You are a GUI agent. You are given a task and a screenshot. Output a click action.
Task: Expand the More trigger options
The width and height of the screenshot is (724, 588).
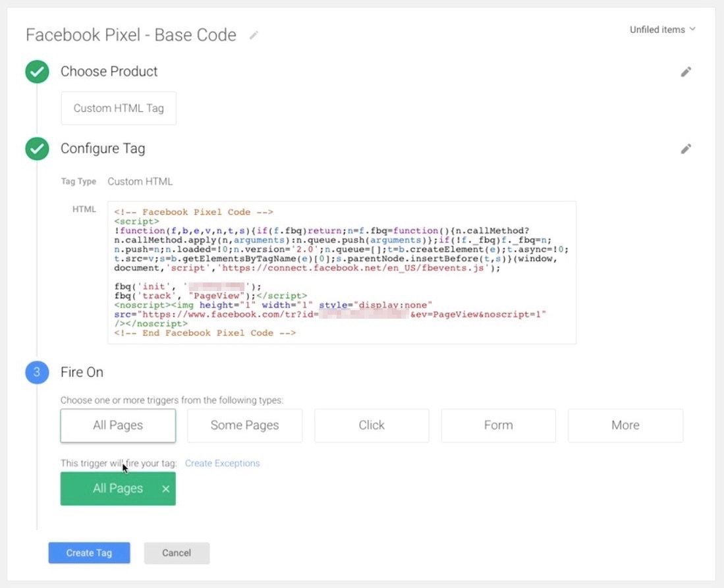(x=625, y=425)
